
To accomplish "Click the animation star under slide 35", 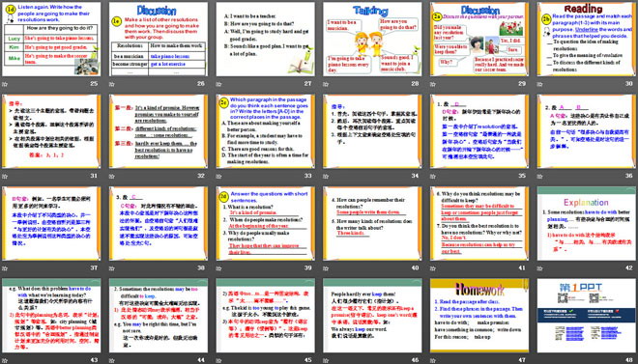I will 433,177.
